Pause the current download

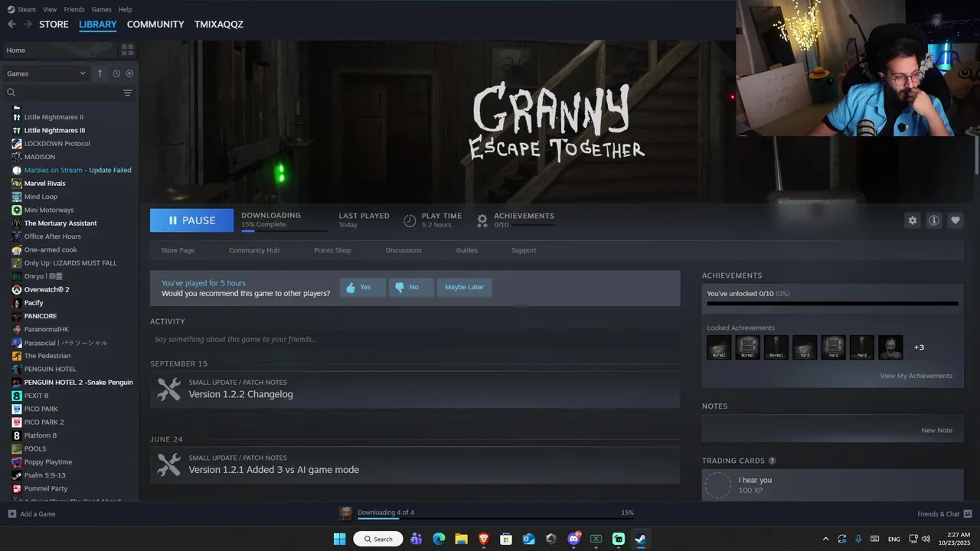(x=191, y=220)
